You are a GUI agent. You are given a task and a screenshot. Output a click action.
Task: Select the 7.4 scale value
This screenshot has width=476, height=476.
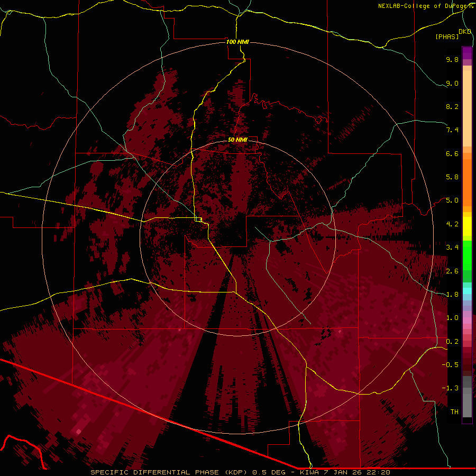pos(452,130)
